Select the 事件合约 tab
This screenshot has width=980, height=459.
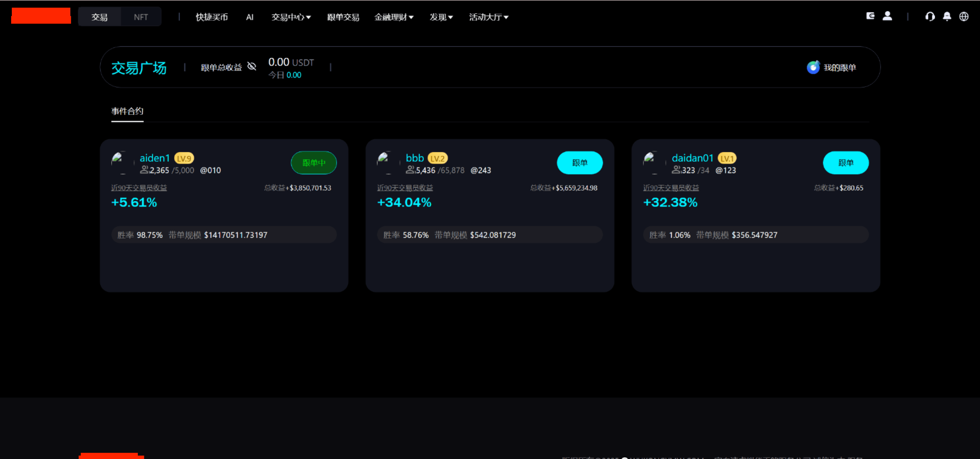coord(127,111)
